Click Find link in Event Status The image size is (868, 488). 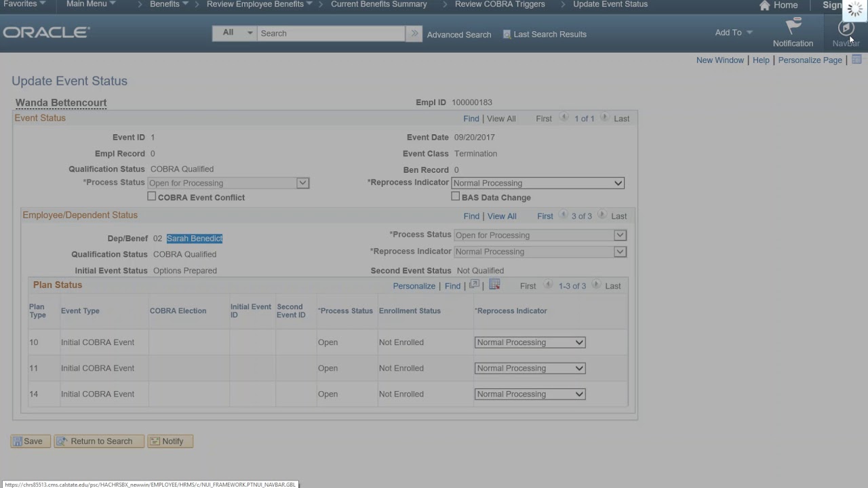(x=471, y=119)
